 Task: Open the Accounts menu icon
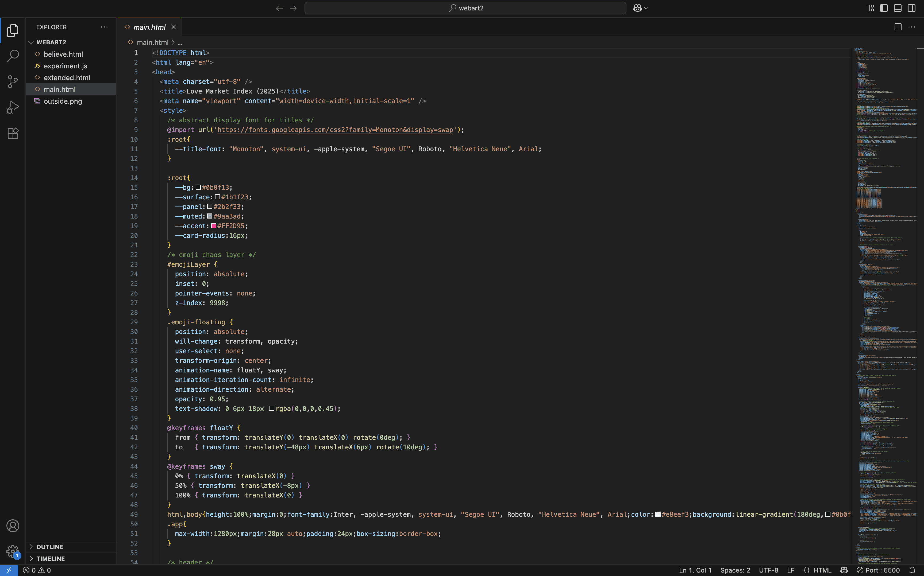pos(13,526)
